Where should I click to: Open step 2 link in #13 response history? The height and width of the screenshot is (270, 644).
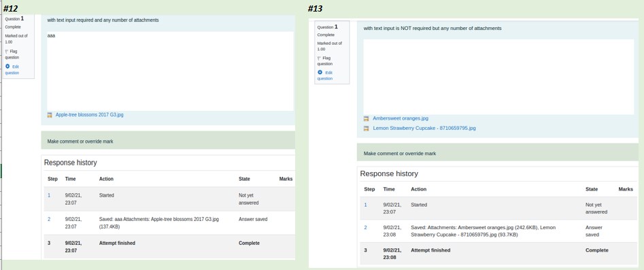point(366,227)
